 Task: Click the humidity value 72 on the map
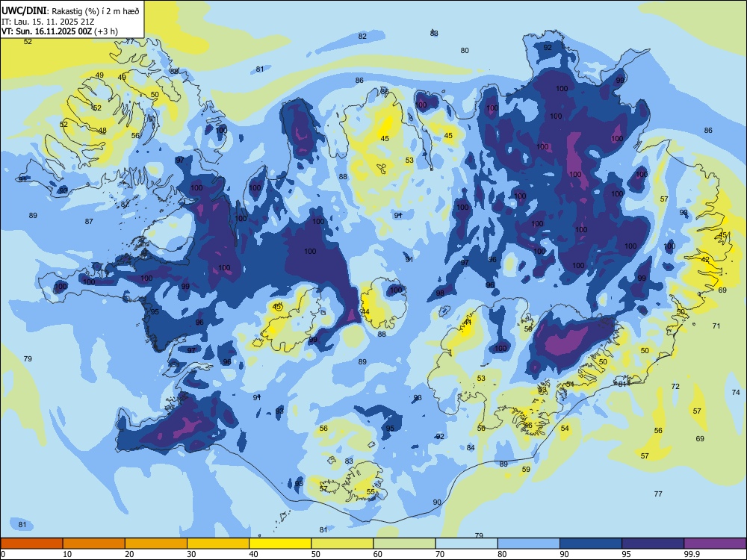pyautogui.click(x=675, y=386)
